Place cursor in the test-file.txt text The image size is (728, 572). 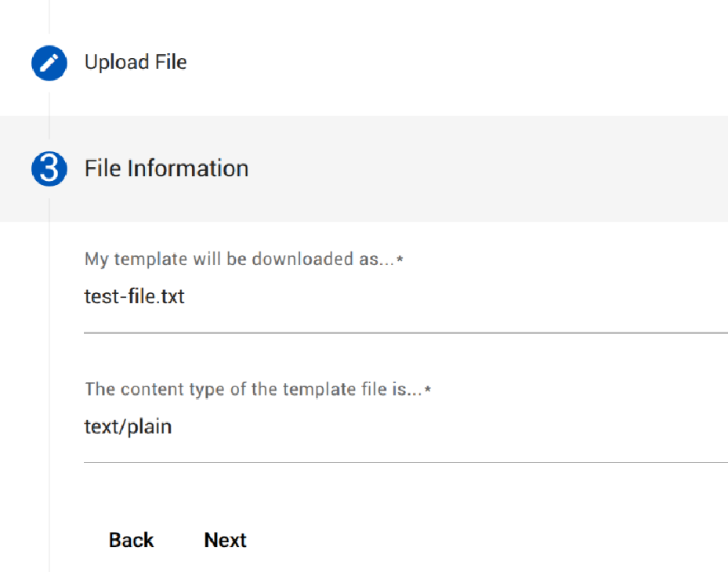tap(134, 298)
